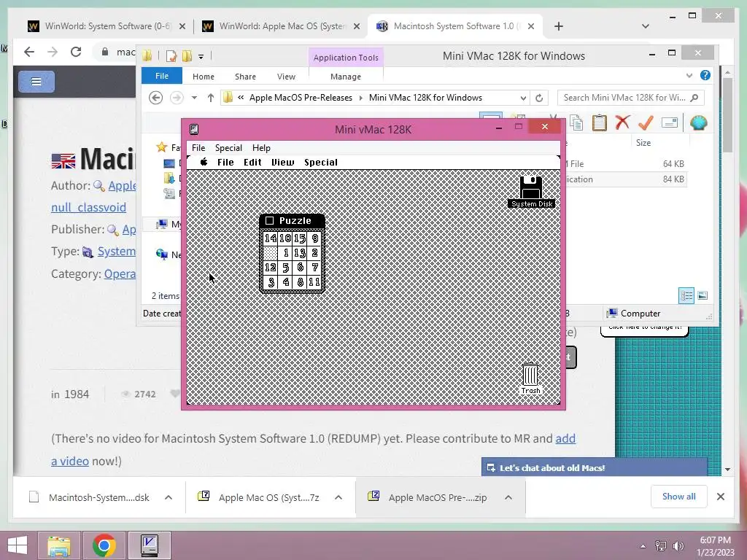Open the Let's chat about old Macs bar
This screenshot has height=560, width=747.
click(x=594, y=467)
